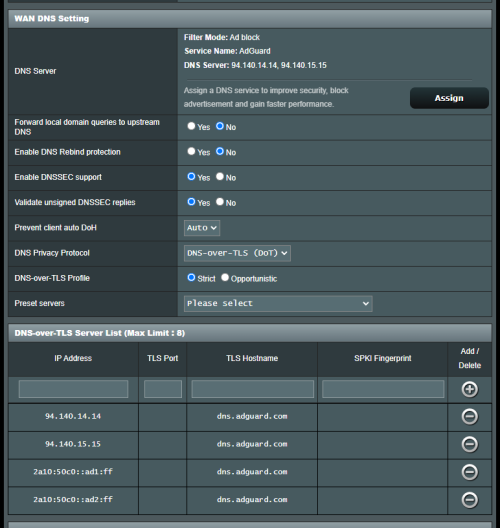This screenshot has height=528, width=500.
Task: Add new DNS-over-TLS server entry
Action: (x=469, y=389)
